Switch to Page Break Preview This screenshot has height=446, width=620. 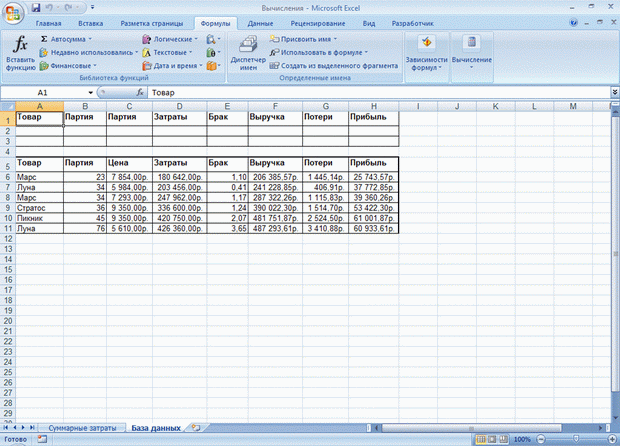(503, 439)
